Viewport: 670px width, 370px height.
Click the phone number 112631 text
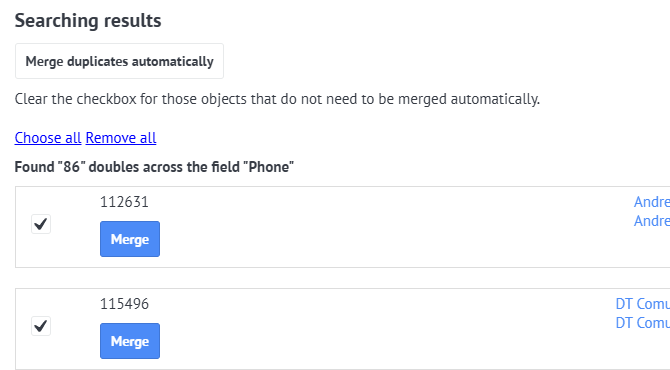tap(124, 202)
